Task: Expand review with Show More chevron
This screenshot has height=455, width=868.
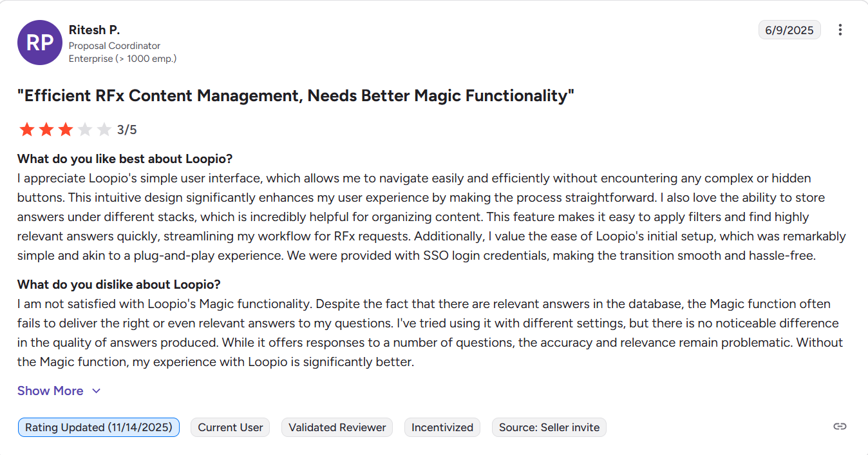Action: 97,391
